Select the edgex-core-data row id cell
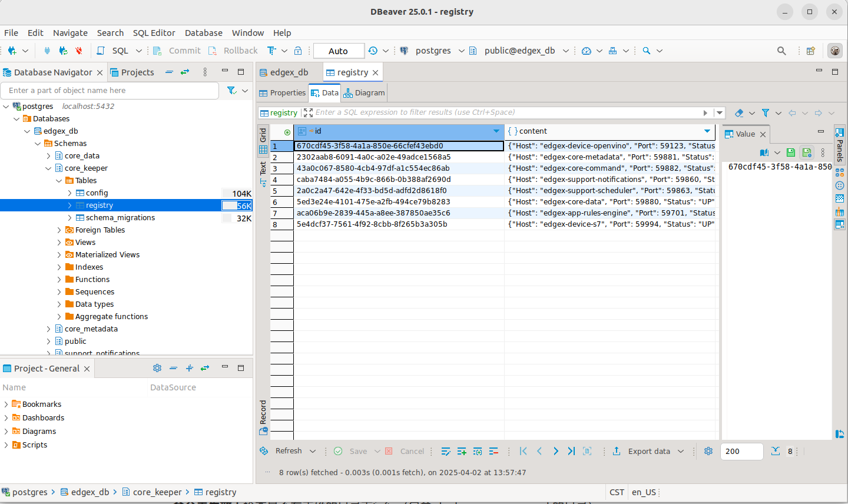The image size is (848, 504). (399, 201)
